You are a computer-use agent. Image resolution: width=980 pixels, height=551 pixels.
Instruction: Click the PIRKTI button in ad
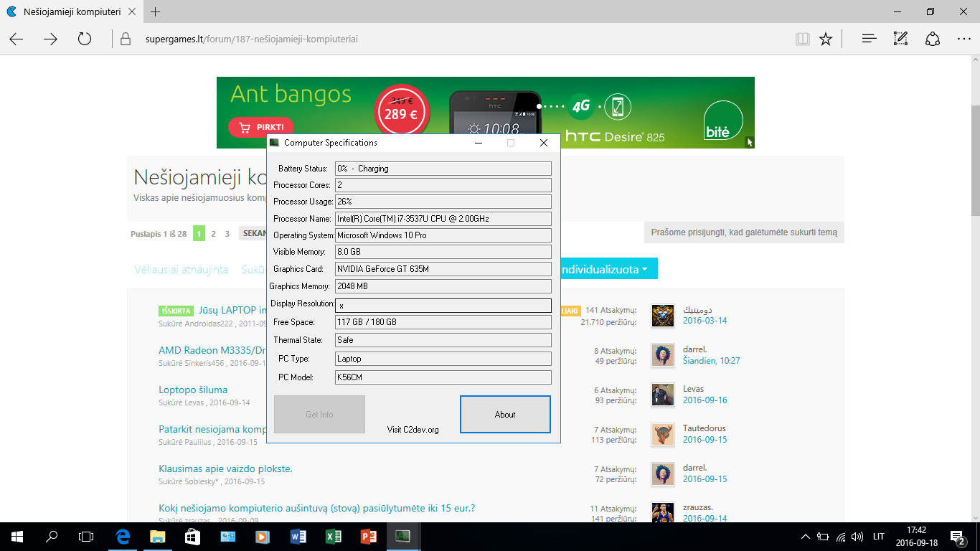261,127
